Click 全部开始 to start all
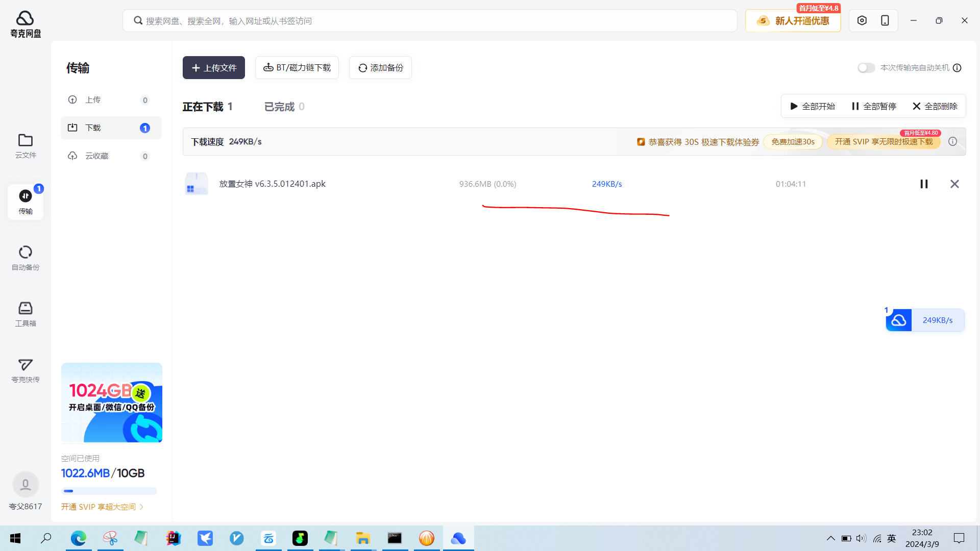 (813, 106)
